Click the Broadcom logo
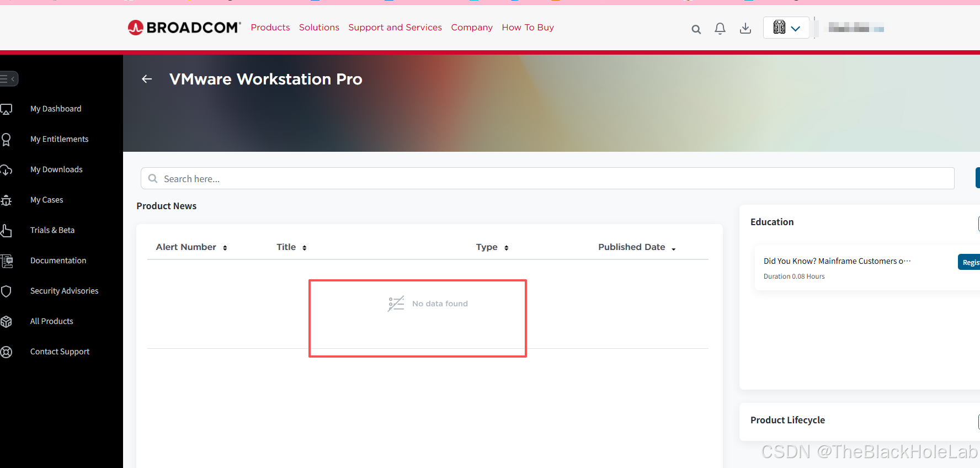Screen dimensions: 980x468 pos(184,27)
